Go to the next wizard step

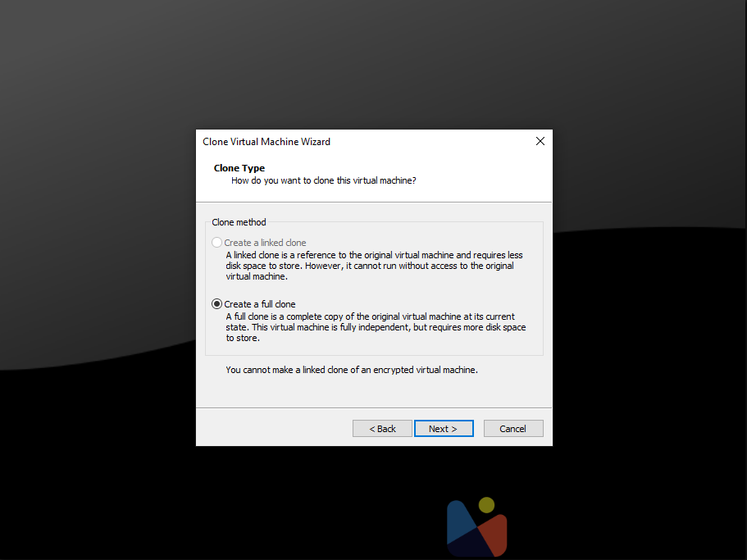pyautogui.click(x=444, y=428)
